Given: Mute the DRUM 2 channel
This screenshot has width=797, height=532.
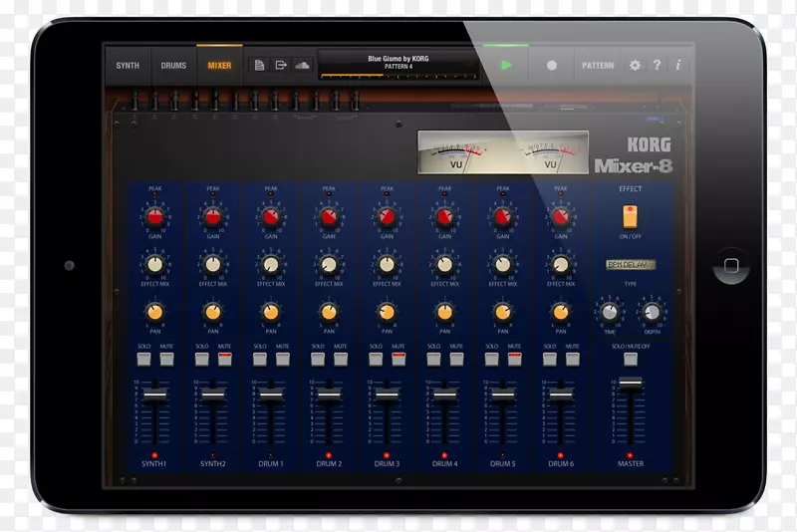Looking at the screenshot, I should click(x=341, y=360).
